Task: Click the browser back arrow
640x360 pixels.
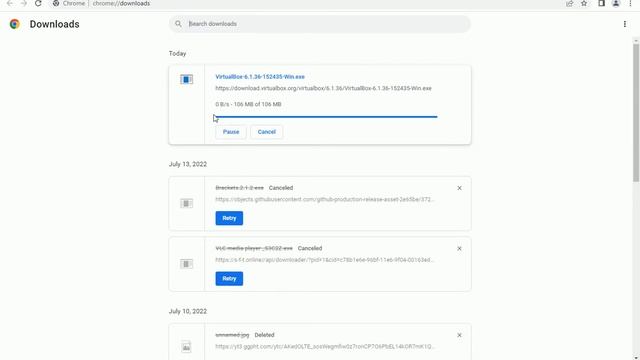Action: (x=10, y=3)
